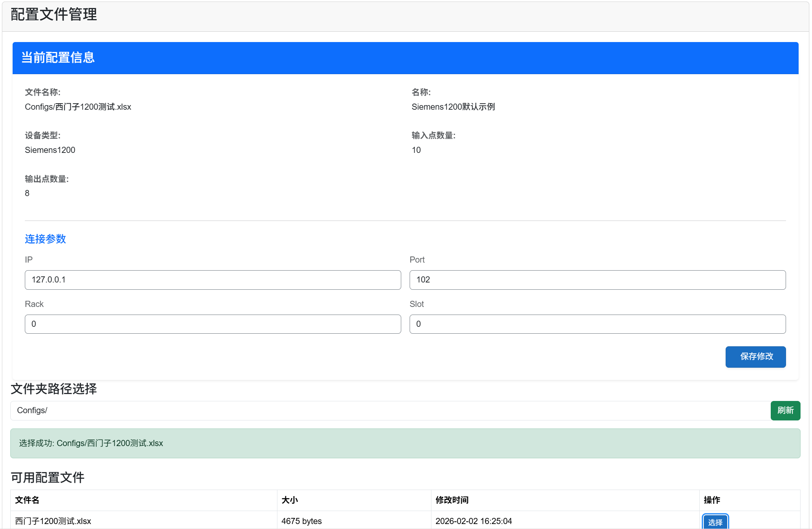
Task: Click into the Rack input field
Action: click(212, 324)
